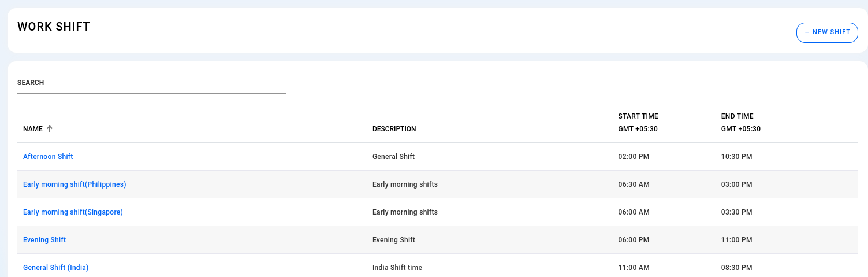868x277 pixels.
Task: Click the WORK SHIFT page title
Action: coord(54,27)
